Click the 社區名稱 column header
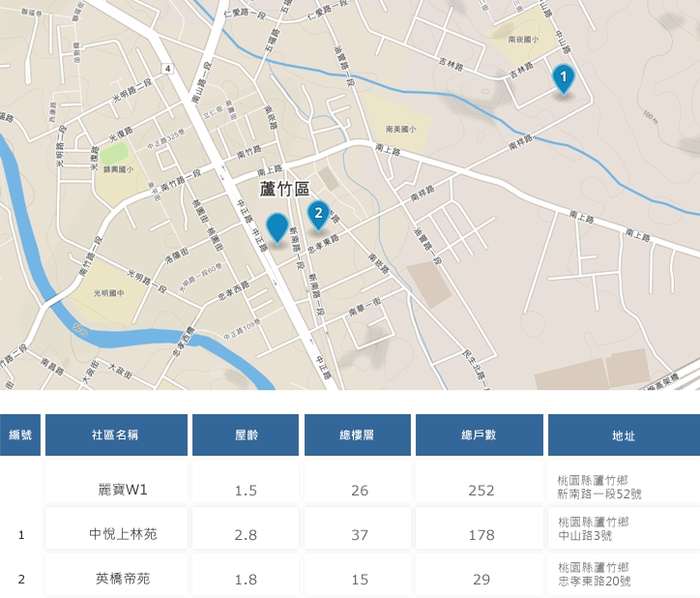 coord(117,434)
